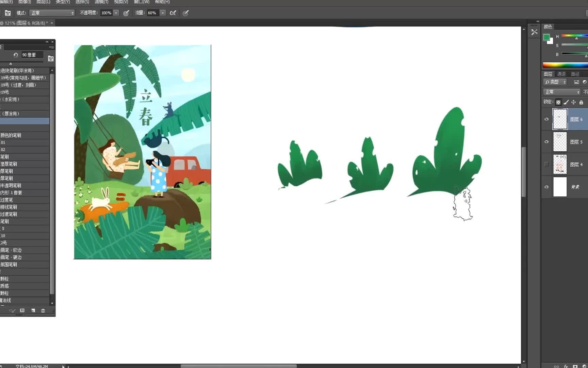Screen dimensions: 588x368
Task: Click the flow 60% field
Action: 153,13
